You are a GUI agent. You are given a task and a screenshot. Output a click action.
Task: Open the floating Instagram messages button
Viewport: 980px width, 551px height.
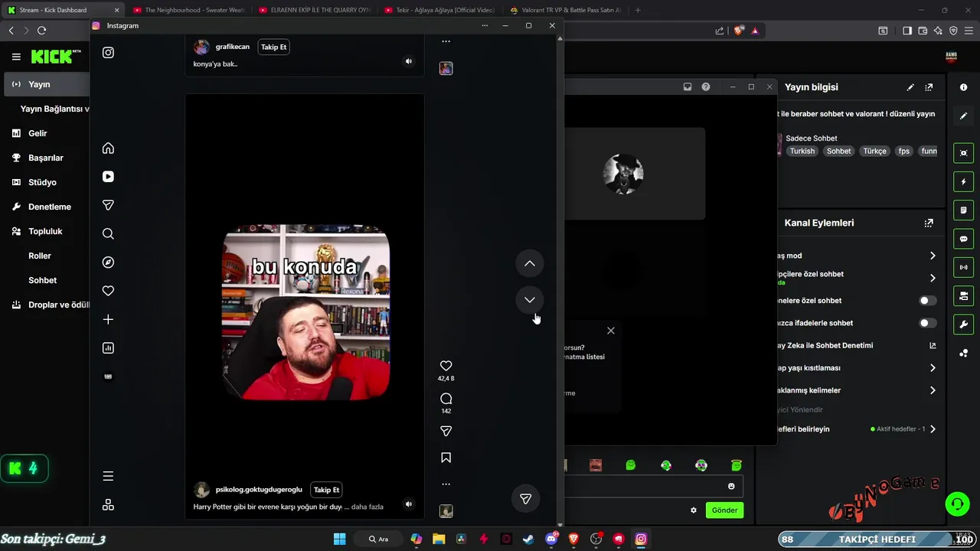[x=525, y=499]
